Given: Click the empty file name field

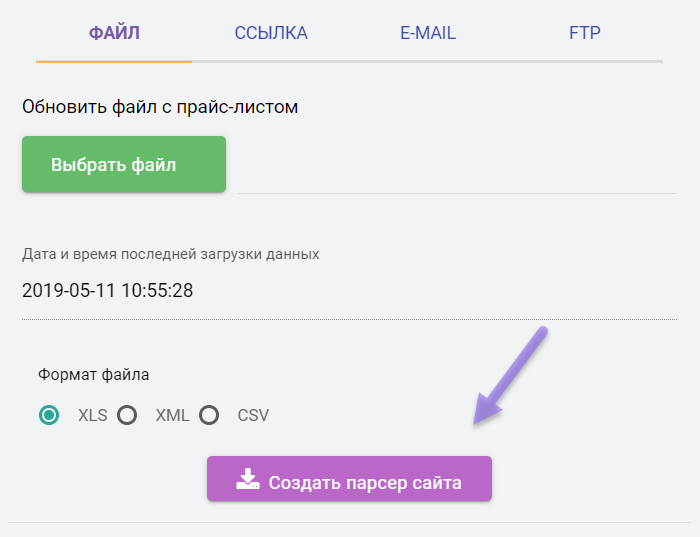Looking at the screenshot, I should pos(457,170).
